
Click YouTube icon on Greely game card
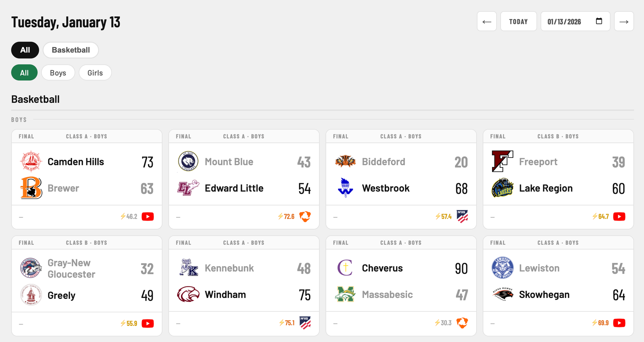pyautogui.click(x=148, y=323)
